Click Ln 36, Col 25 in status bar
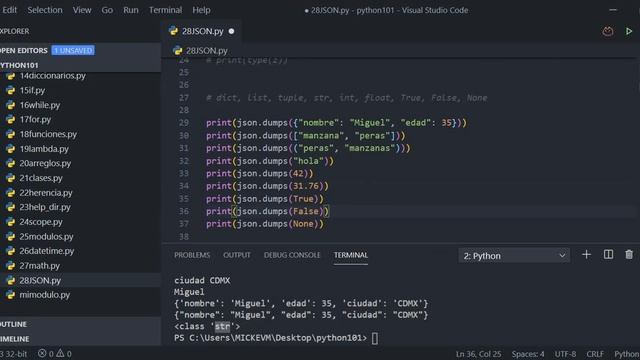The height and width of the screenshot is (360, 640). coord(478,354)
